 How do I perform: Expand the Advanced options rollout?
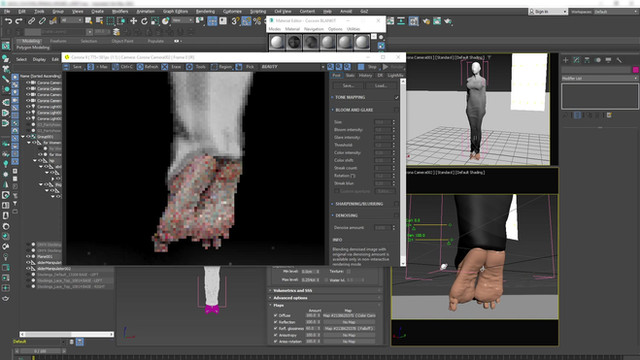coord(325,298)
